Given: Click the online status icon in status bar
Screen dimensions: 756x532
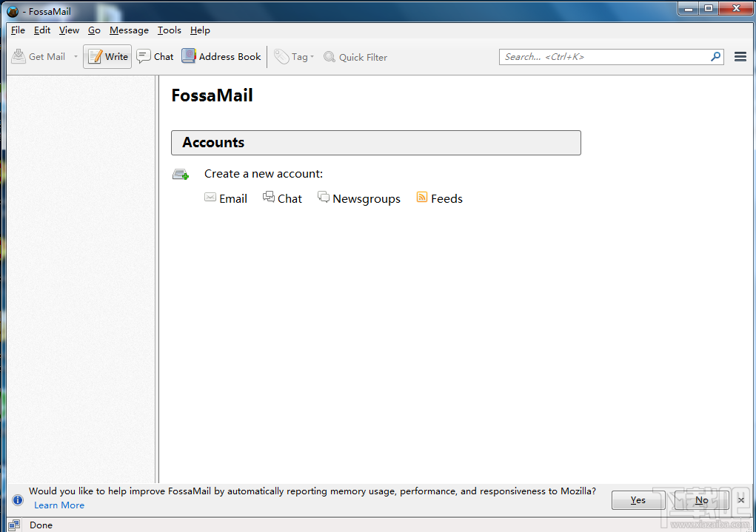Looking at the screenshot, I should coord(15,525).
